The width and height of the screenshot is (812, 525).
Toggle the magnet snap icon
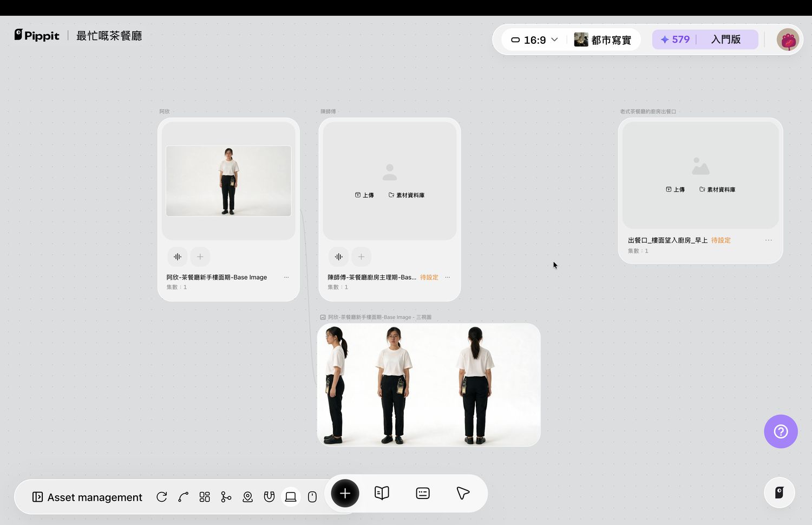tap(269, 497)
